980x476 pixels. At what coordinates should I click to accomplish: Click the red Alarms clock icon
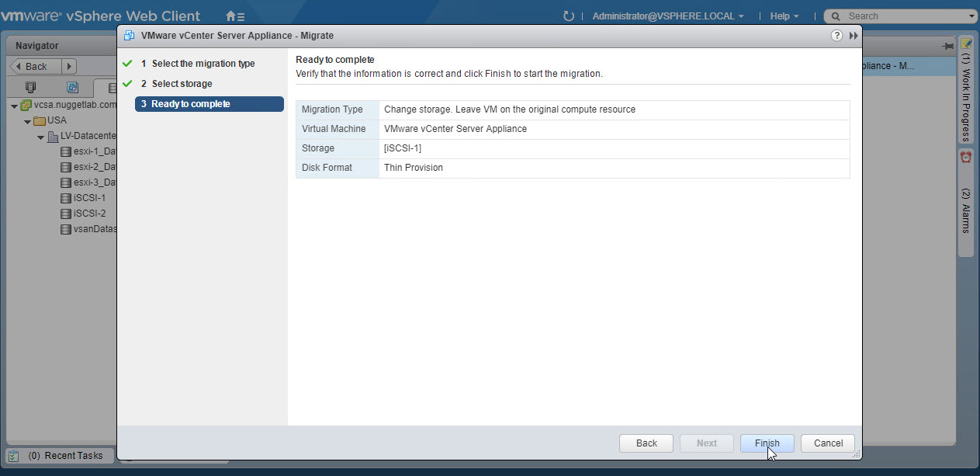(x=966, y=157)
